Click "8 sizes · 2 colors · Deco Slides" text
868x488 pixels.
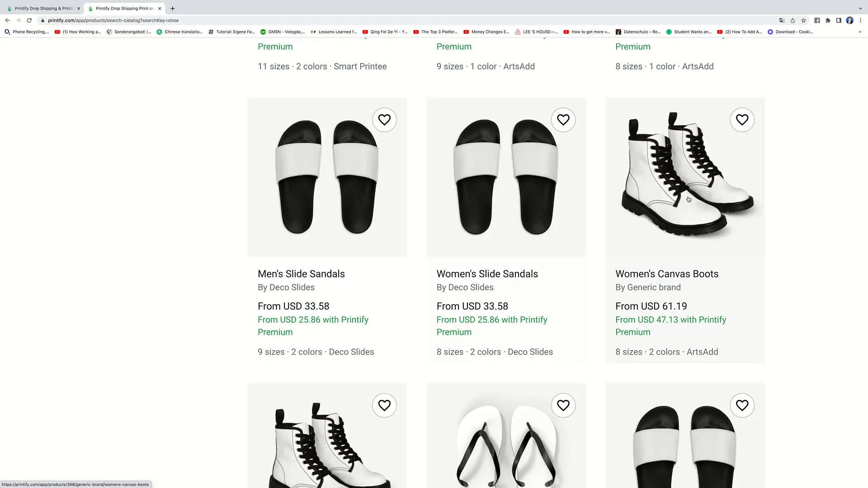coord(495,352)
